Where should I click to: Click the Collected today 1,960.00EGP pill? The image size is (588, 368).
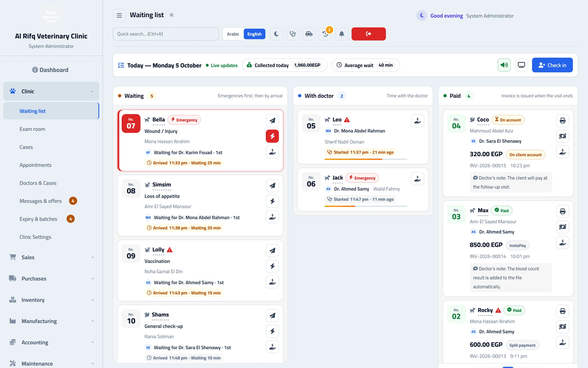[x=284, y=65]
